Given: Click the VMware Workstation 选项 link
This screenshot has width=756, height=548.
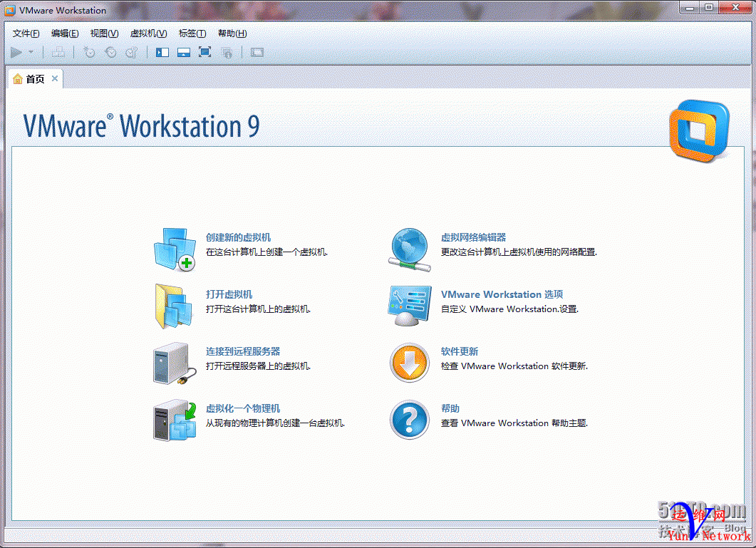Looking at the screenshot, I should click(502, 294).
